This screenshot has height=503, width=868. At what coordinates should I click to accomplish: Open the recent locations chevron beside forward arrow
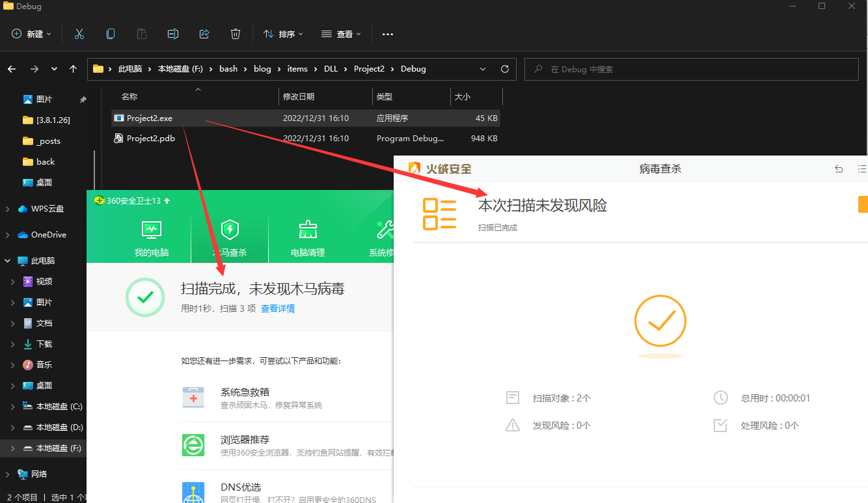[x=54, y=69]
